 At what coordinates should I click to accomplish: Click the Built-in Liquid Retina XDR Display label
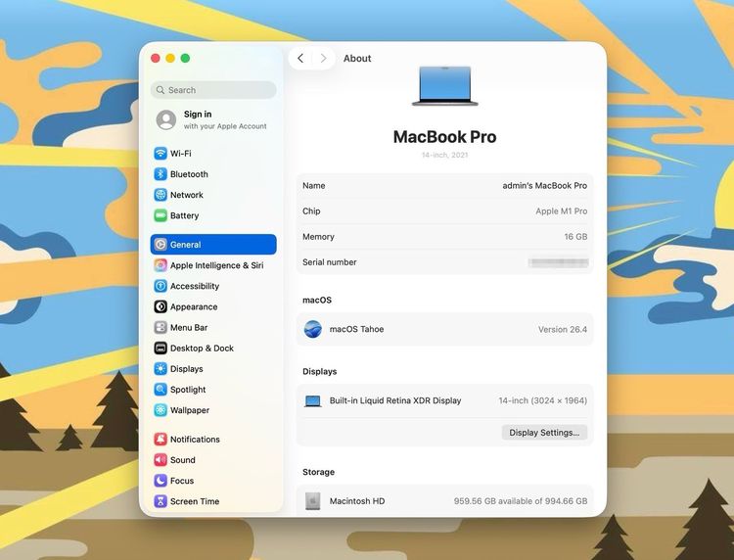[395, 400]
